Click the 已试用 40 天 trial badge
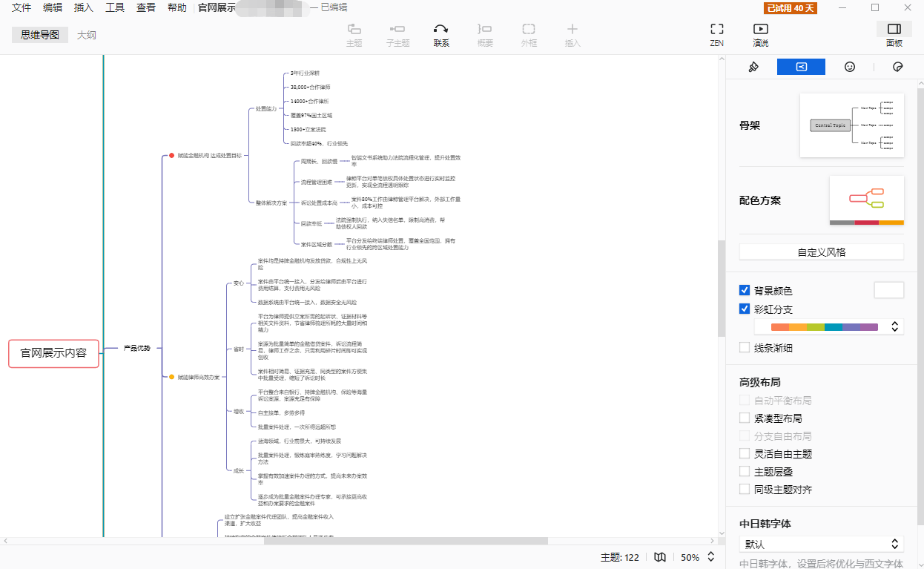924x569 pixels. (791, 8)
